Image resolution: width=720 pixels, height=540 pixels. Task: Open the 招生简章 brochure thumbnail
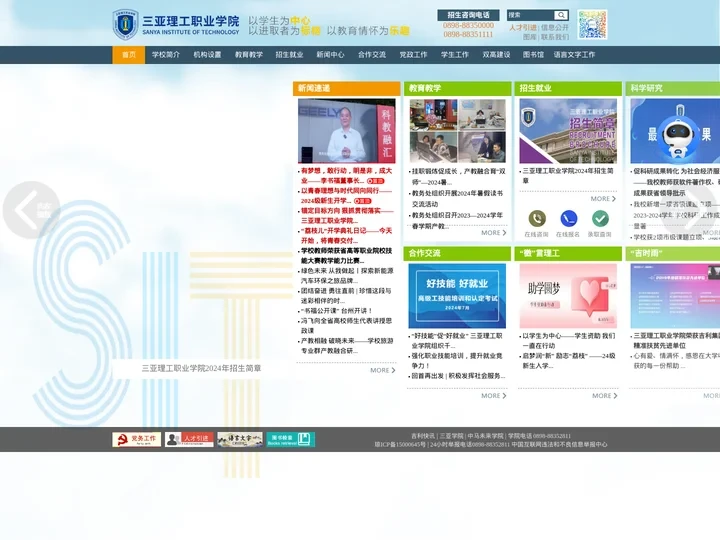pyautogui.click(x=568, y=131)
